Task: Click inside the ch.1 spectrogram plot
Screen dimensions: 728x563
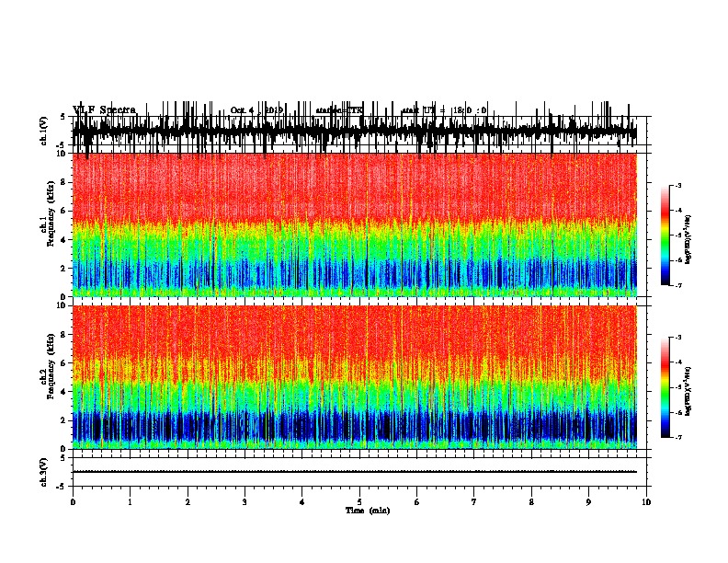Action: (355, 224)
